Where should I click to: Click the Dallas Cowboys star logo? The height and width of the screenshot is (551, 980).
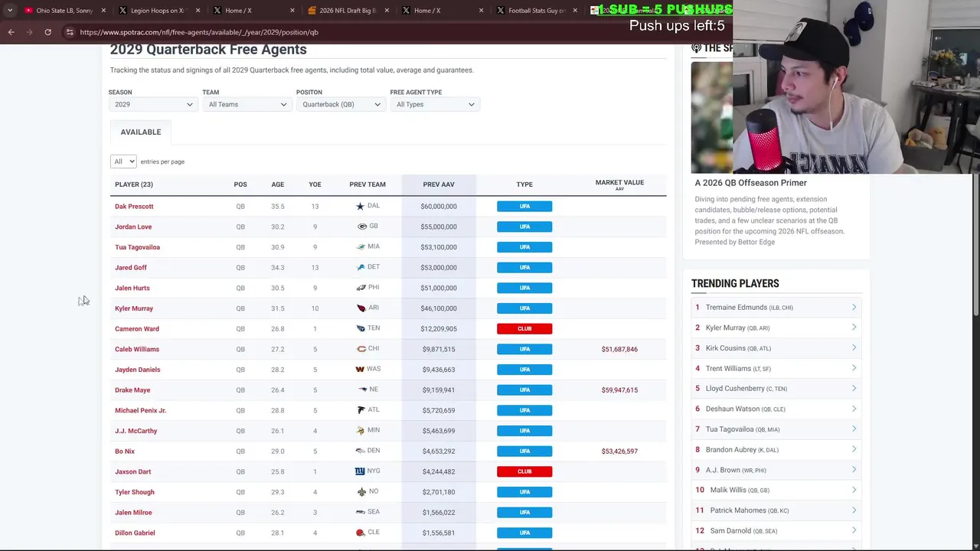tap(360, 207)
